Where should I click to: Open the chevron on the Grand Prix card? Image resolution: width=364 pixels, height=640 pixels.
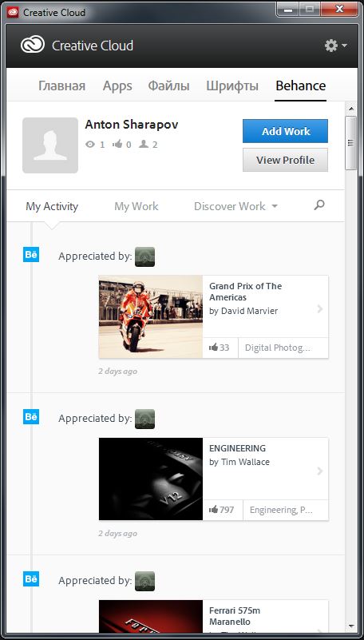(x=320, y=309)
